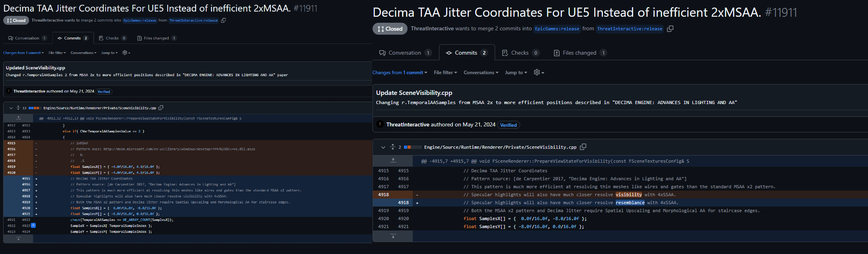Open the large "File filter" dropdown on right

(x=445, y=73)
